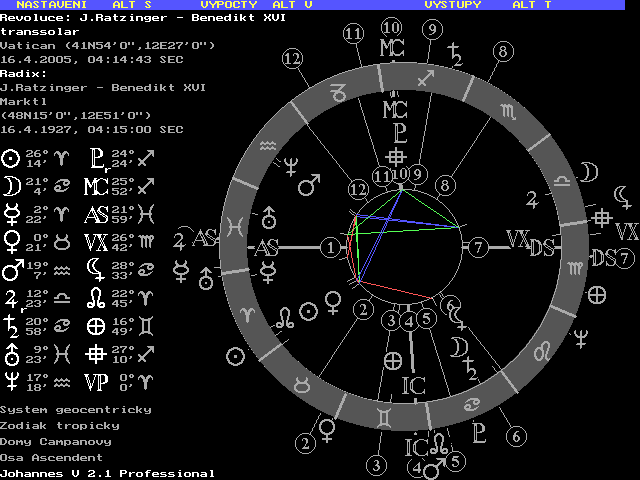Click the 'Domy Campanovy' house system label
Image resolution: width=640 pixels, height=480 pixels.
[x=55, y=441]
